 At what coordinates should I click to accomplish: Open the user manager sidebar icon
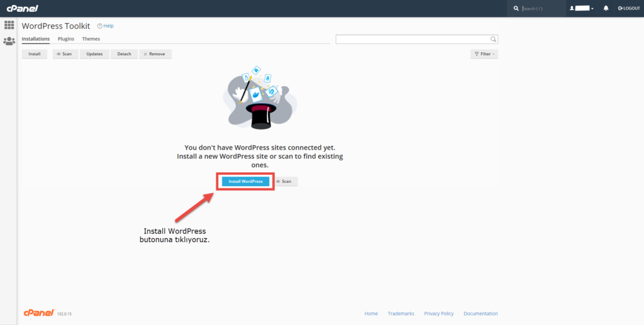tap(9, 41)
